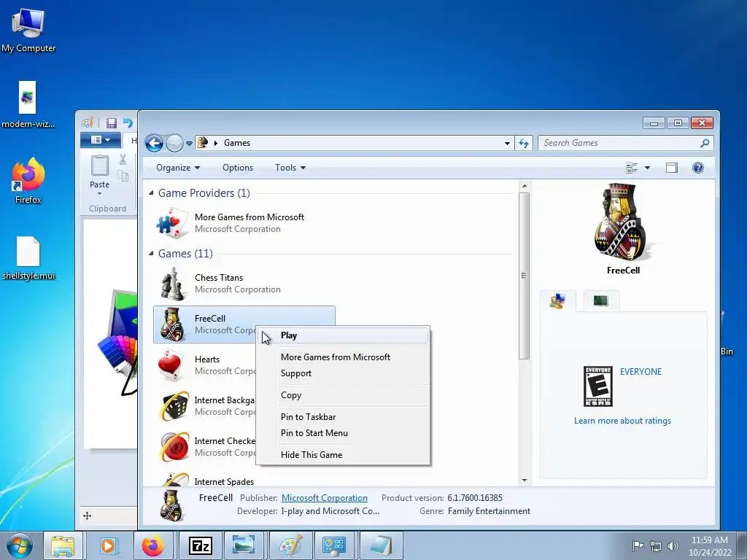Choose Support in the context menu
The image size is (747, 560).
343,373
